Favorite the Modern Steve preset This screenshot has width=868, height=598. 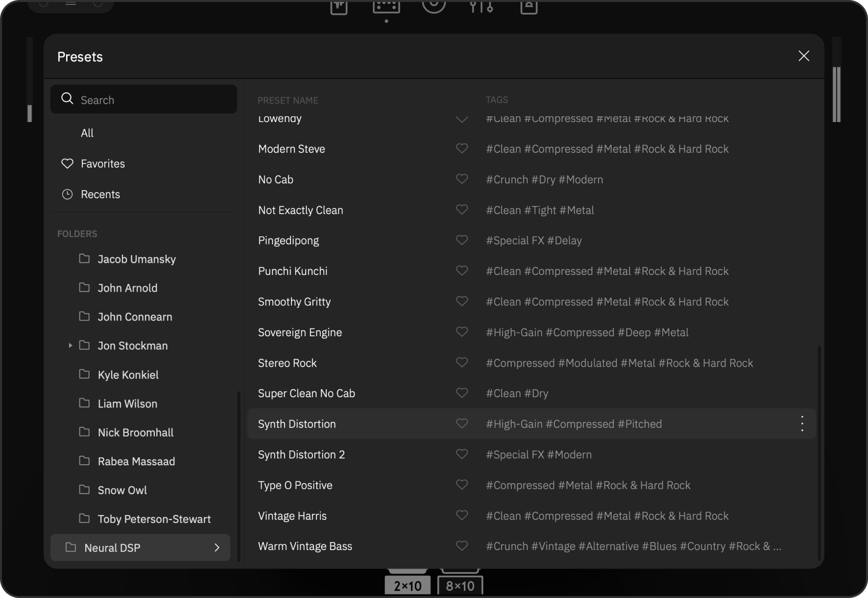461,148
